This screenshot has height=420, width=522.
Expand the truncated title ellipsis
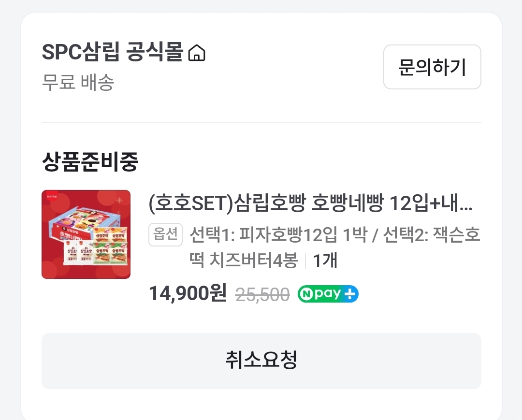tap(465, 207)
